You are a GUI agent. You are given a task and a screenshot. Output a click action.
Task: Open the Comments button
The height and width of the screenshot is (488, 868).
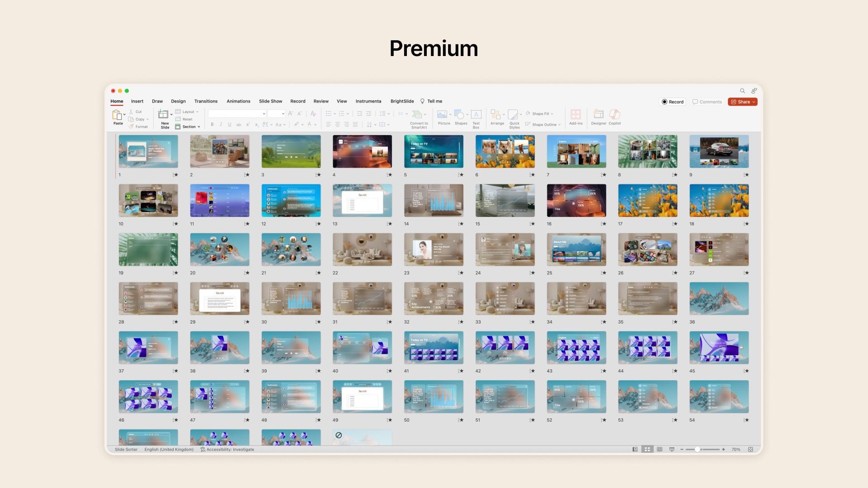[707, 102]
